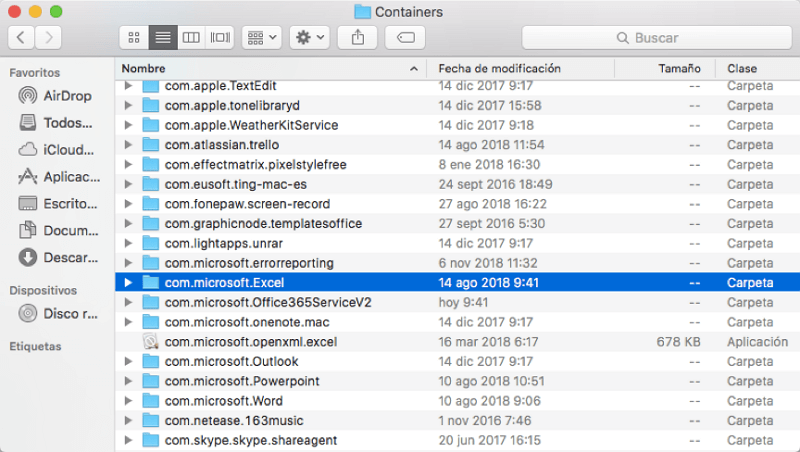Open the gear action menu
The width and height of the screenshot is (800, 452).
[310, 38]
